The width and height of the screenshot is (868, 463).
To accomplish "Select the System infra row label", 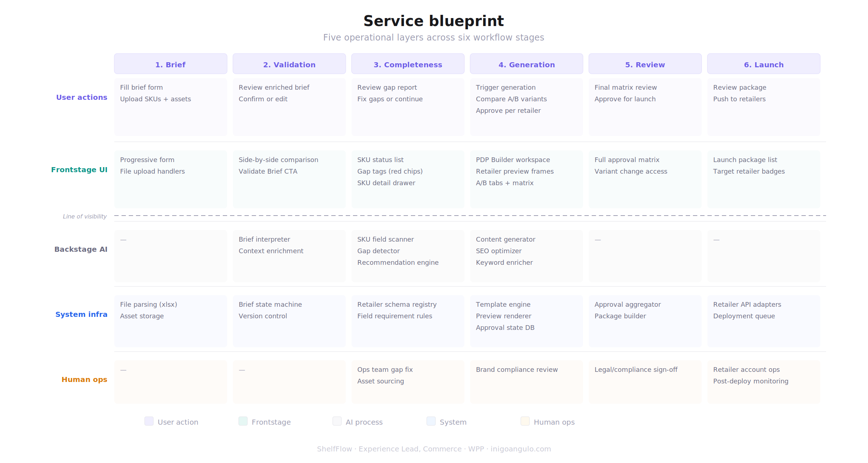I will click(x=81, y=314).
